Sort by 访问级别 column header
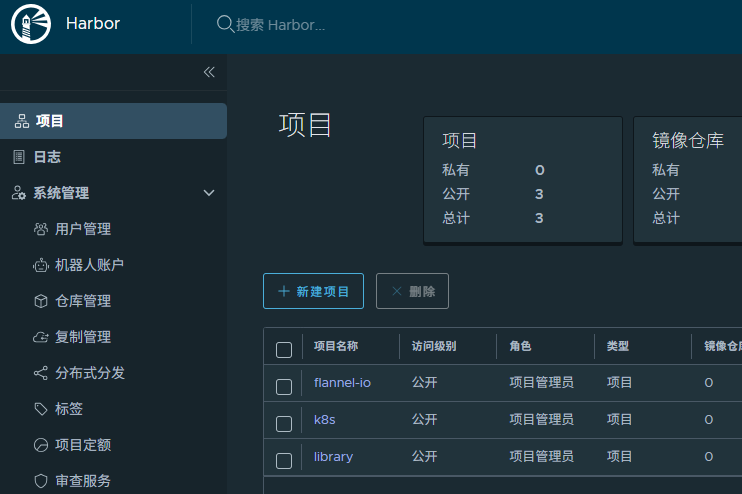 coord(434,346)
